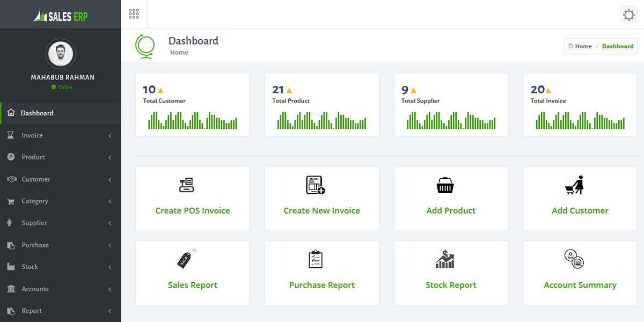
Task: Click the Stock Report chart icon
Action: click(x=445, y=259)
